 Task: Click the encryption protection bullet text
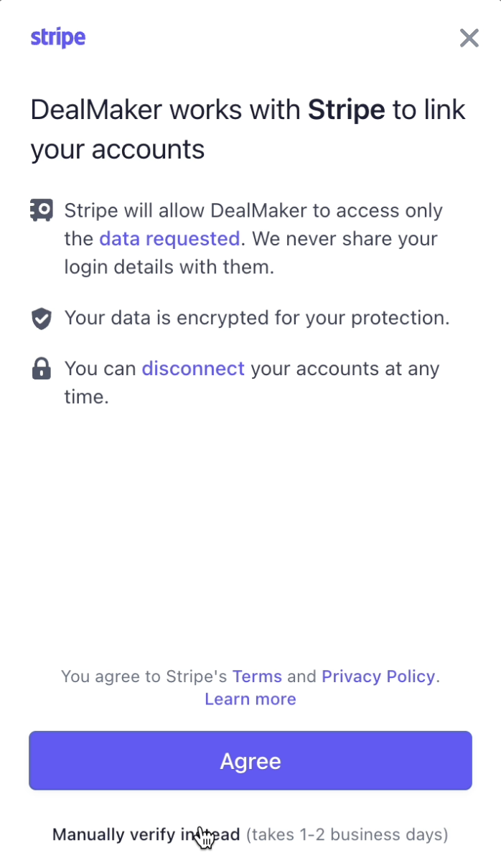click(257, 318)
